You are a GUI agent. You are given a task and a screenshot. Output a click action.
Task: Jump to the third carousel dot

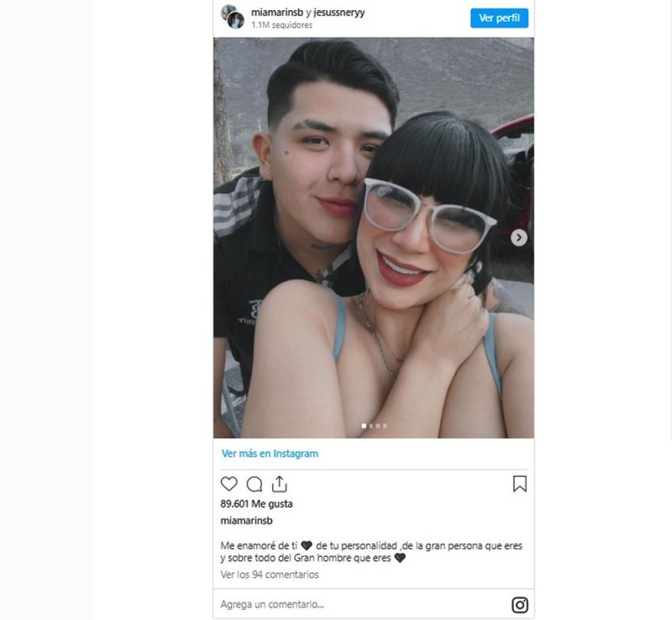(x=378, y=426)
